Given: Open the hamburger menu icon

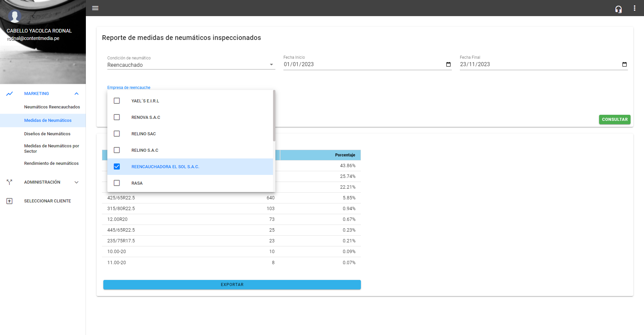Looking at the screenshot, I should 95,8.
